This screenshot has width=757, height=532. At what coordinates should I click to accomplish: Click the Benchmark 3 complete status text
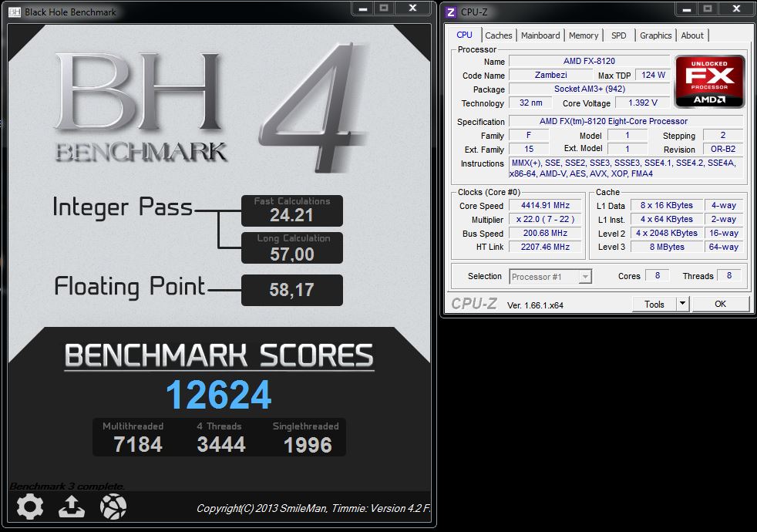pyautogui.click(x=66, y=487)
